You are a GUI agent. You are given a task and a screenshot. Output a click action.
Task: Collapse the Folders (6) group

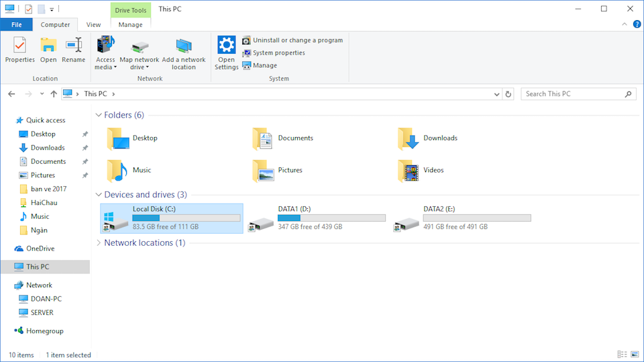tap(99, 116)
